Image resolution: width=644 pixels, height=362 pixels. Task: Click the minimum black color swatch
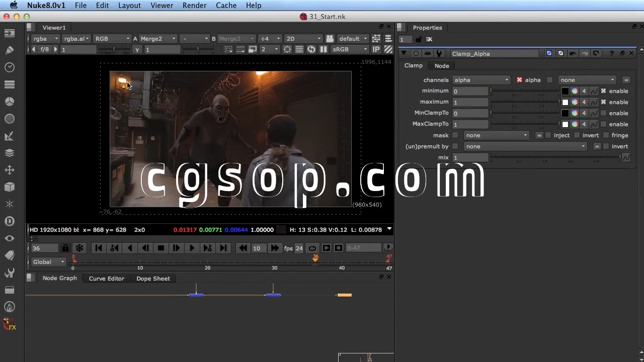[x=565, y=91]
